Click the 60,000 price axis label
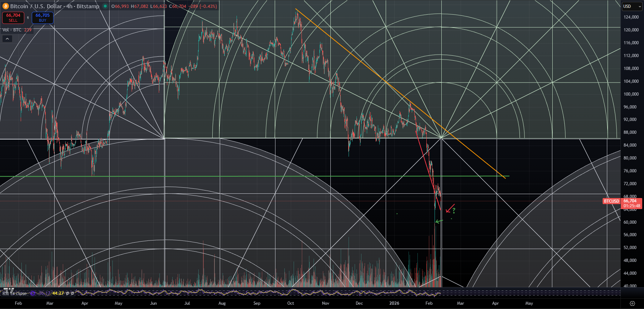This screenshot has width=644, height=309. click(630, 222)
